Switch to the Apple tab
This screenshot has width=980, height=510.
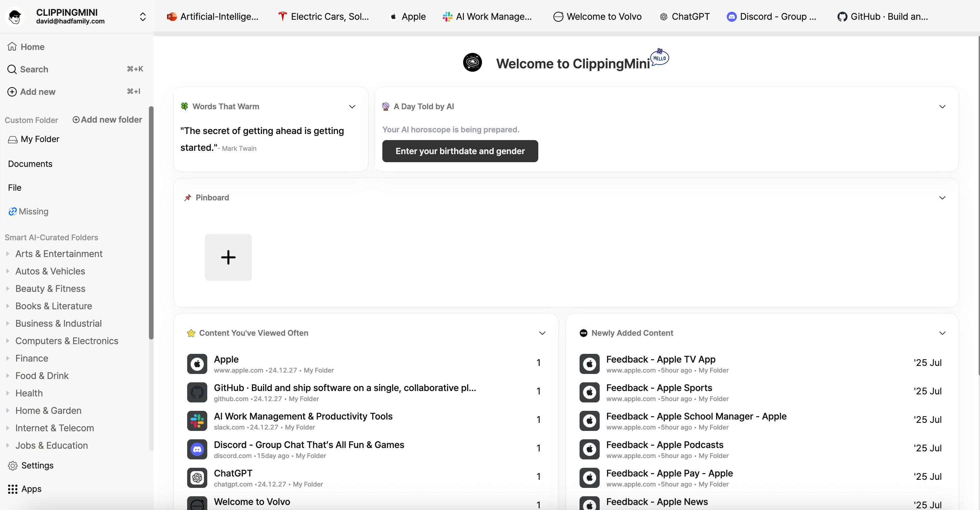click(408, 16)
